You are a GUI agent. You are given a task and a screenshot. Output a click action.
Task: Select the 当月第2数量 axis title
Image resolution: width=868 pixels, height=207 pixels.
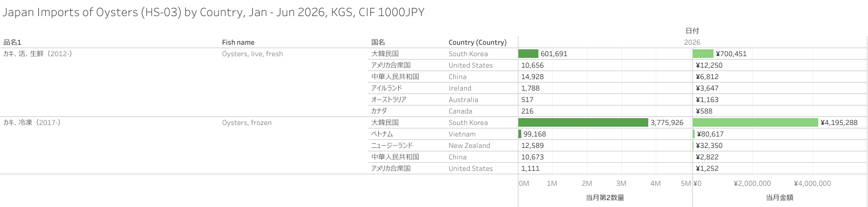[605, 198]
